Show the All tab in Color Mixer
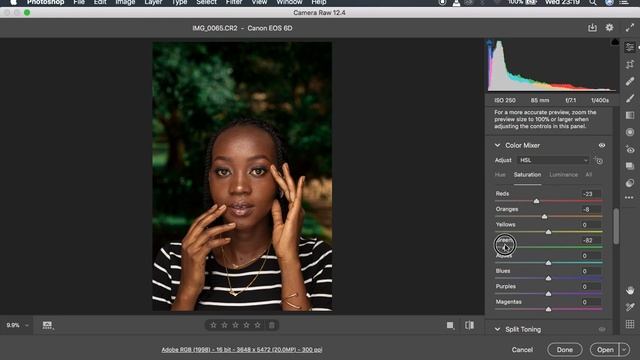Image resolution: width=640 pixels, height=360 pixels. point(589,175)
